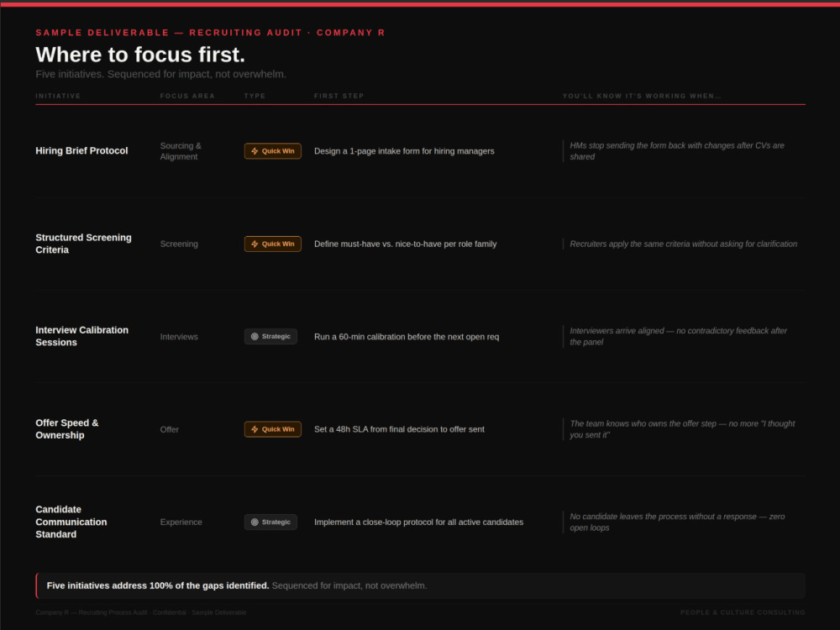Click the 'Screening' focus area cell
840x630 pixels.
click(179, 244)
